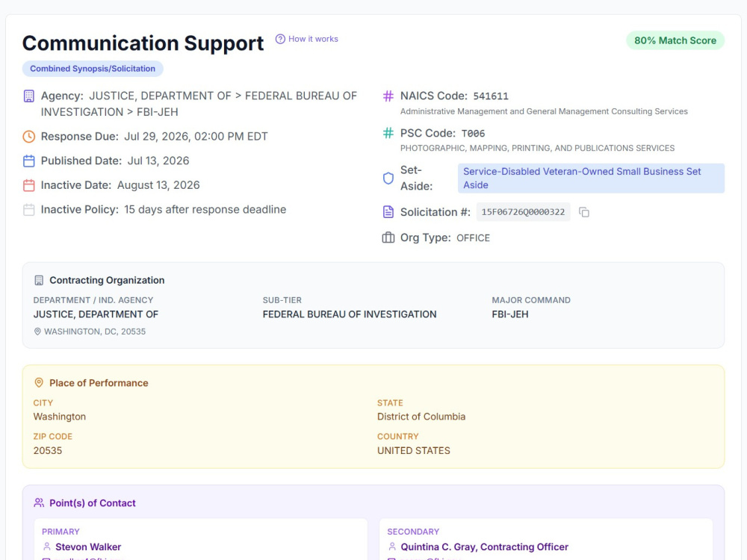747x560 pixels.
Task: Click the Response Due clock icon
Action: 29,137
